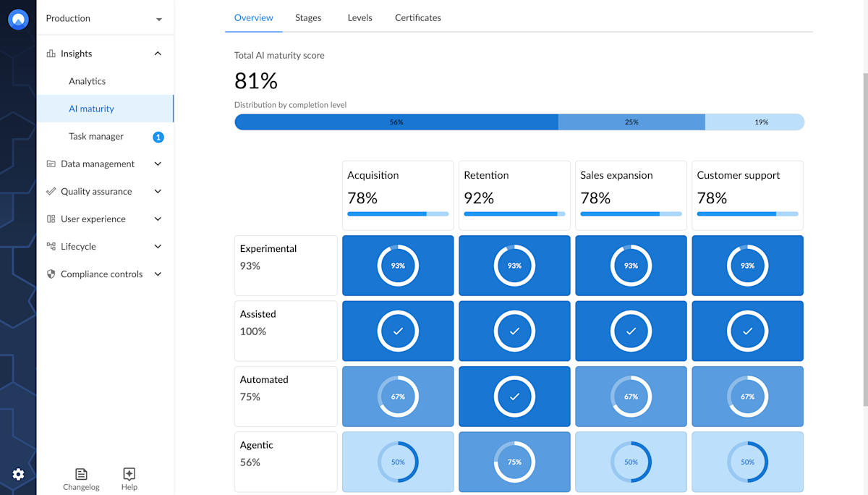
Task: Open the settings gear in bottom corner
Action: 18,474
